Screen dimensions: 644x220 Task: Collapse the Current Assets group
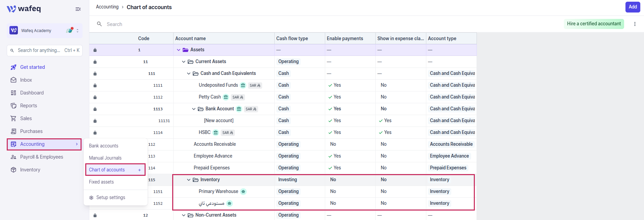pyautogui.click(x=184, y=62)
